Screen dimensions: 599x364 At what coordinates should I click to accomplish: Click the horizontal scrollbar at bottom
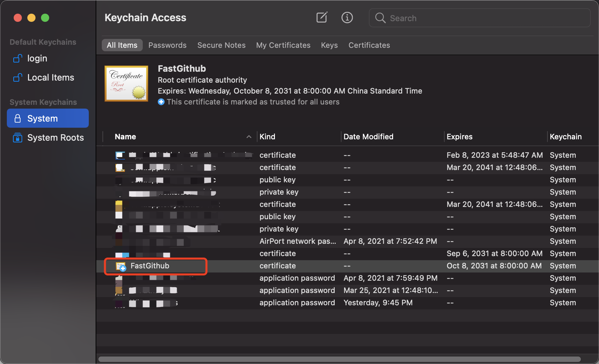click(339, 359)
